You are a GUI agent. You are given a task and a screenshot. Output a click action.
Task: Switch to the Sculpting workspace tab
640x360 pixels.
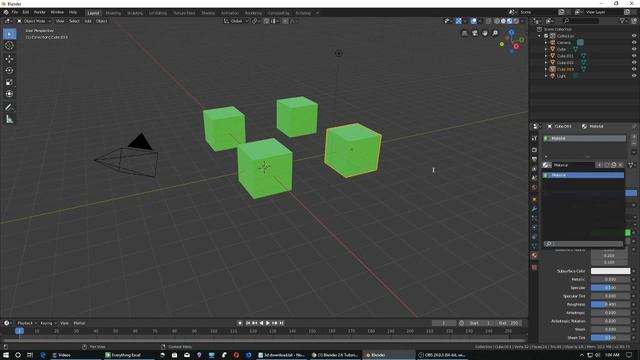point(135,13)
